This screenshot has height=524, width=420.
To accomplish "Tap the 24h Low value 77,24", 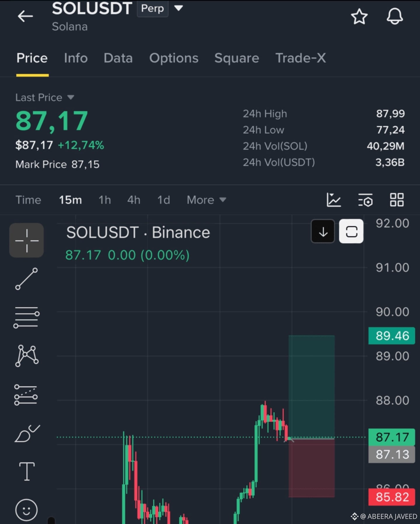I will (390, 130).
